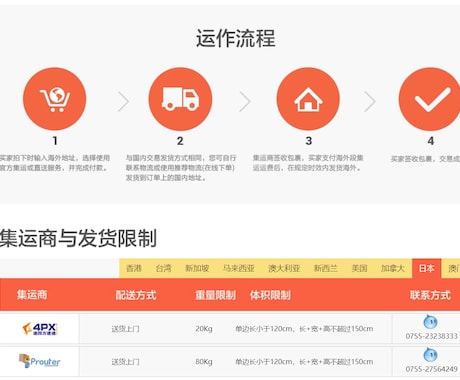
Task: Click the step 1 description about 买家拍下时输入海外地址
Action: point(55,163)
